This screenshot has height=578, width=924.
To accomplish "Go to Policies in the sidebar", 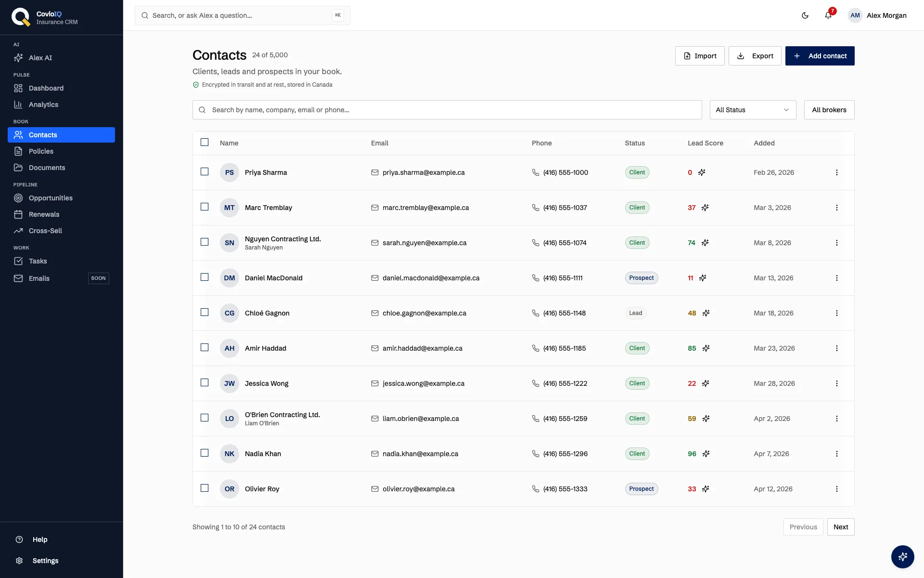I will [x=61, y=151].
